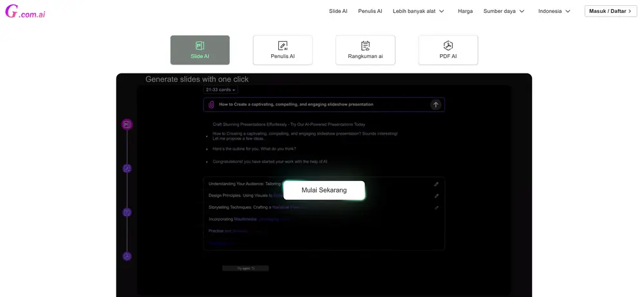644x297 pixels.
Task: Click 'Congratulations! you have started' text
Action: [270, 162]
